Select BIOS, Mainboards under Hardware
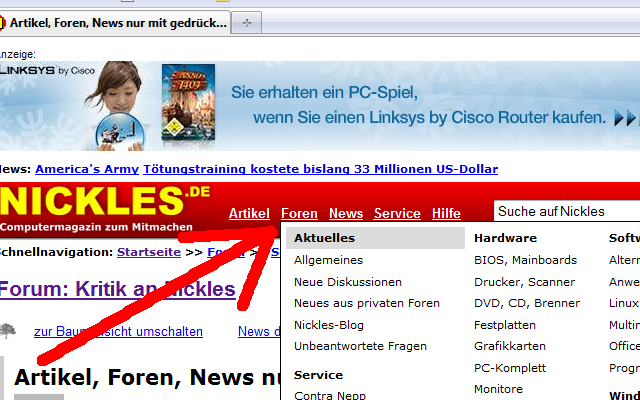 [x=525, y=260]
